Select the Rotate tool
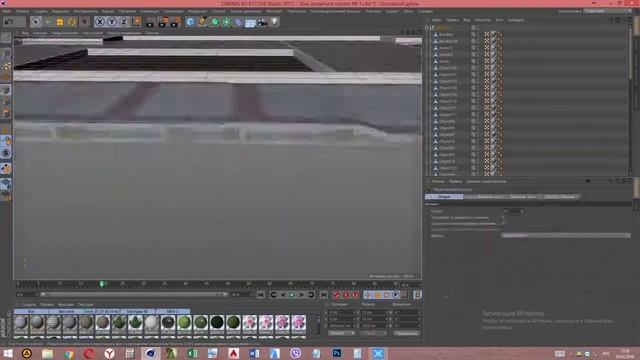640x360 pixels. [x=72, y=22]
